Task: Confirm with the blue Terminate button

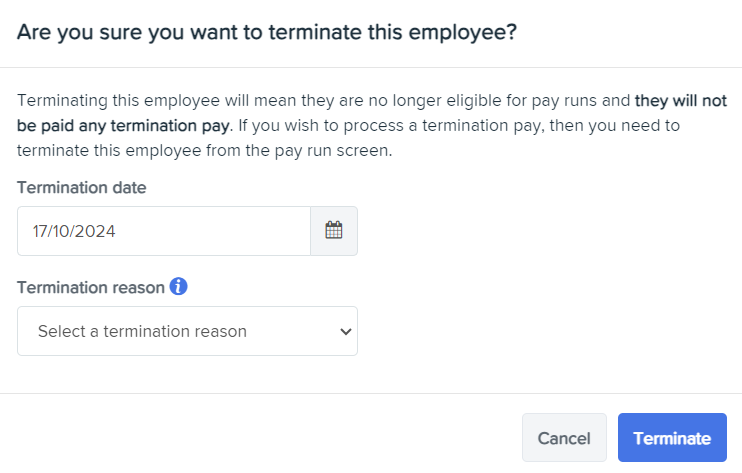Action: pos(672,438)
